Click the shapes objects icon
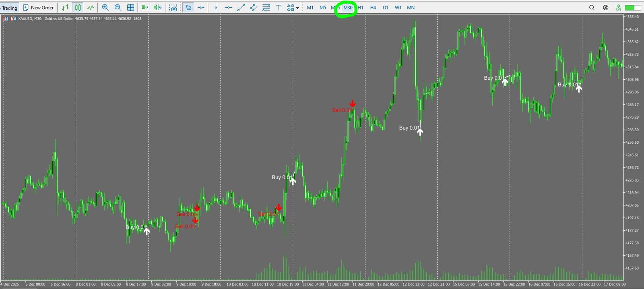 click(291, 8)
